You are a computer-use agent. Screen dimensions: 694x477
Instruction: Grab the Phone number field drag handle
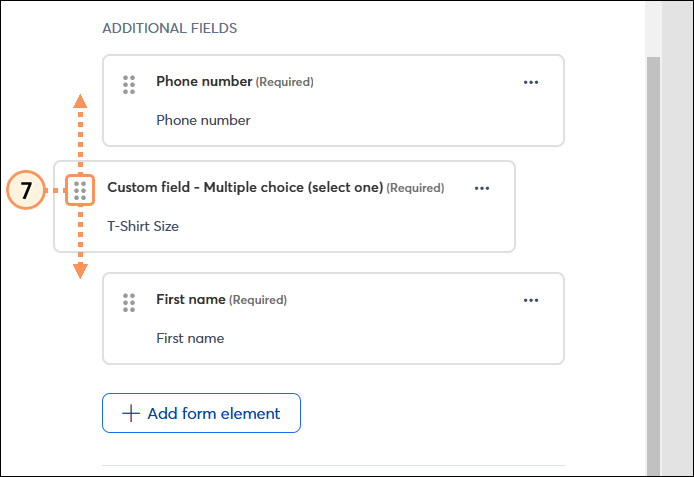[129, 85]
